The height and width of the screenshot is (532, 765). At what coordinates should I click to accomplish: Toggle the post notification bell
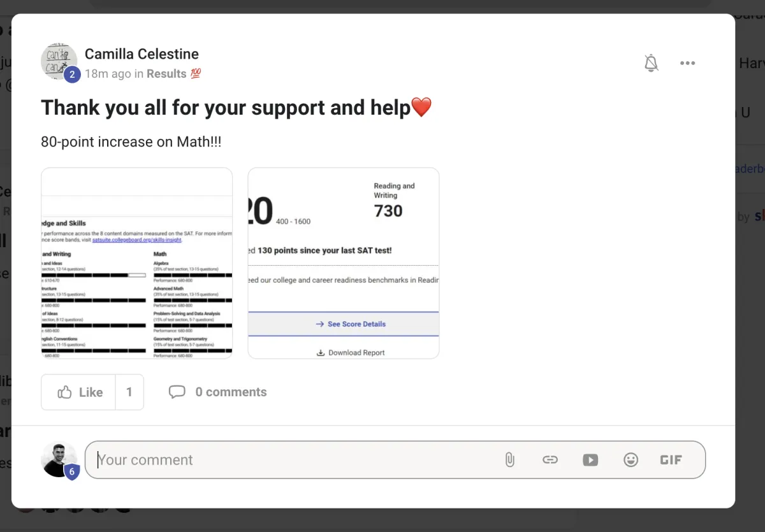(x=651, y=63)
